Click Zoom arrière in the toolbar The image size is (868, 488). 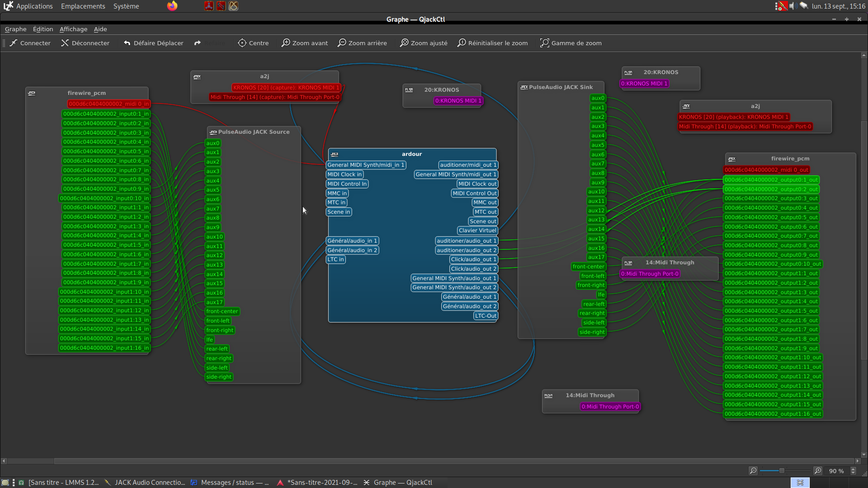coord(362,43)
